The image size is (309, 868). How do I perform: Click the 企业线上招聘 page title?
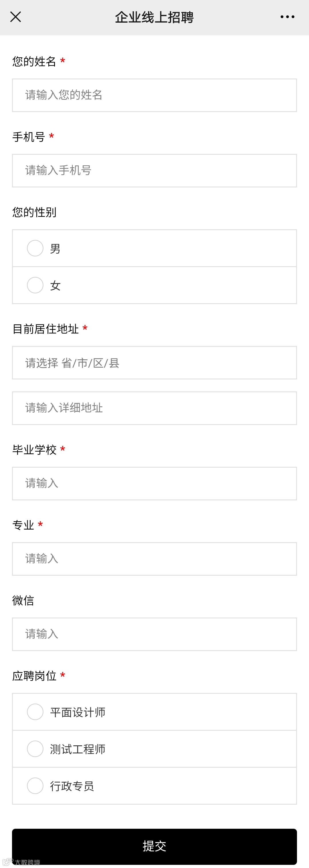click(154, 17)
